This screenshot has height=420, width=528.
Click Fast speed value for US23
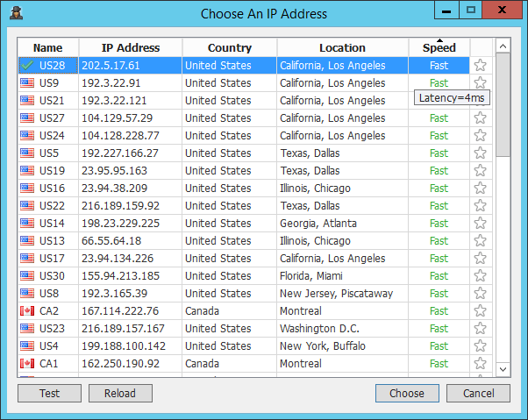[439, 328]
